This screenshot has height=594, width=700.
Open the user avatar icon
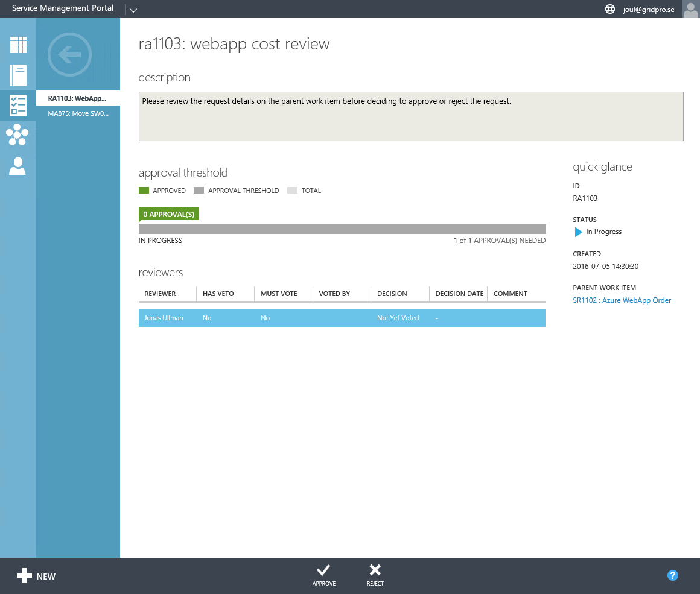[690, 9]
